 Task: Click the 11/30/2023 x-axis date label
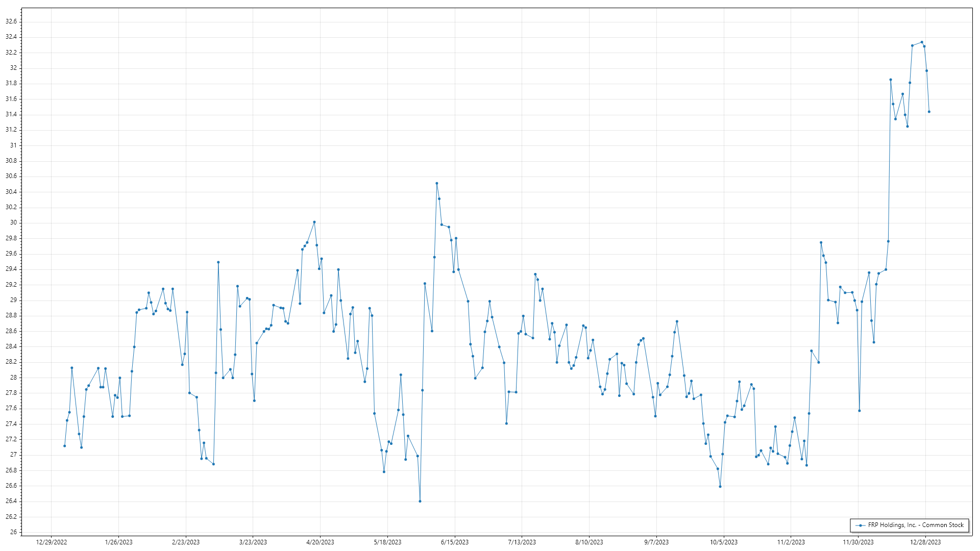pos(857,542)
